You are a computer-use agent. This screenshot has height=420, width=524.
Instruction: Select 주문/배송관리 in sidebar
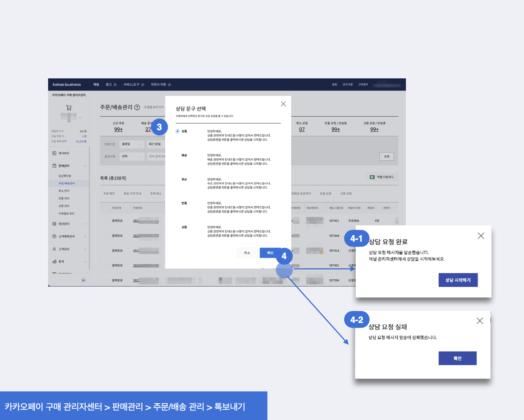(x=67, y=183)
